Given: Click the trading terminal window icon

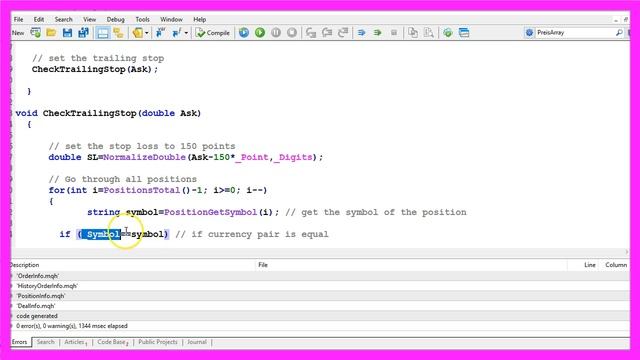Looking at the screenshot, I should (x=464, y=33).
